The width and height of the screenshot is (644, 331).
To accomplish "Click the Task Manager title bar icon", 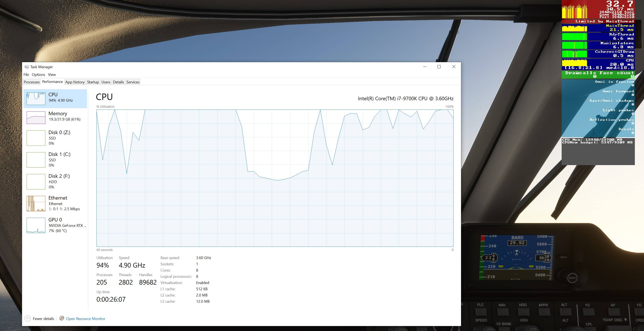I will pyautogui.click(x=27, y=67).
